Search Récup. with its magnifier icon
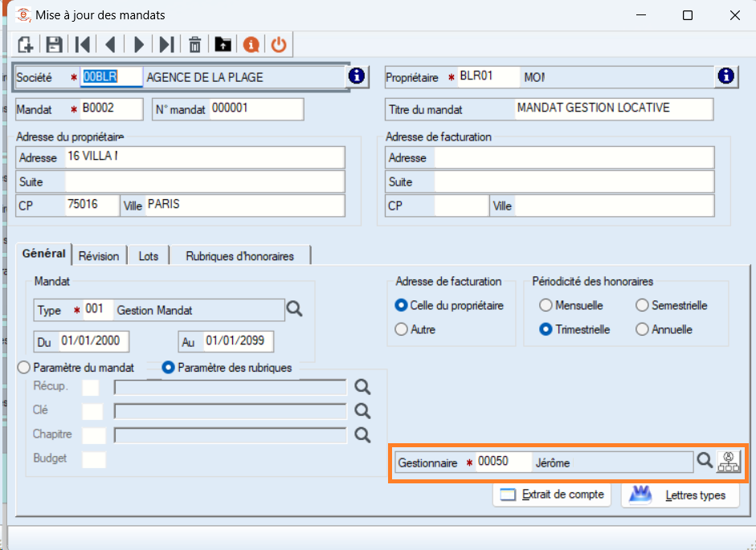756x550 pixels. [x=362, y=386]
